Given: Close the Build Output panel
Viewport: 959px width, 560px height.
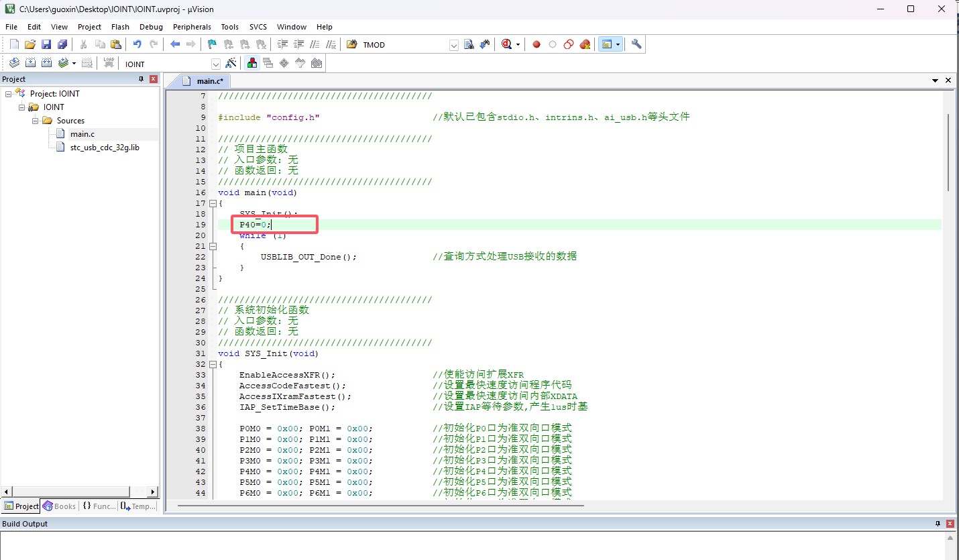Looking at the screenshot, I should tap(950, 524).
